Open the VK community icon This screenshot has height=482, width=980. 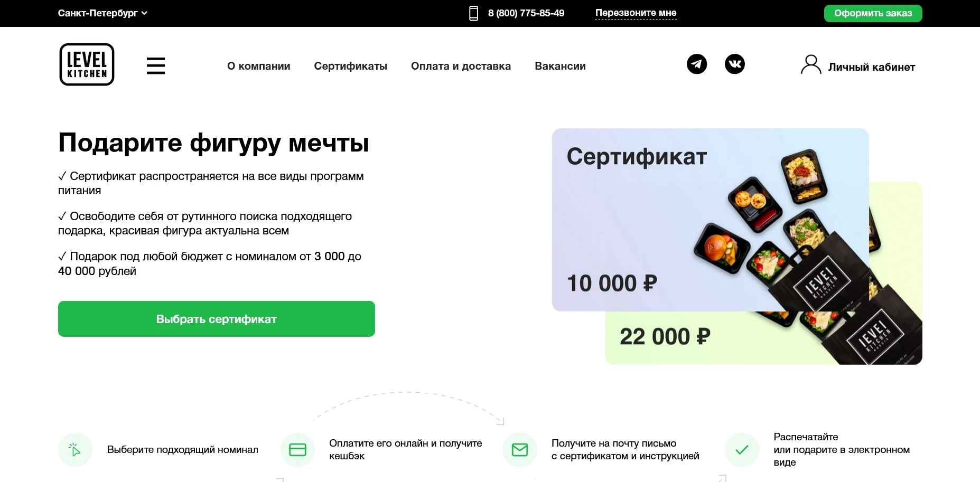pyautogui.click(x=735, y=64)
